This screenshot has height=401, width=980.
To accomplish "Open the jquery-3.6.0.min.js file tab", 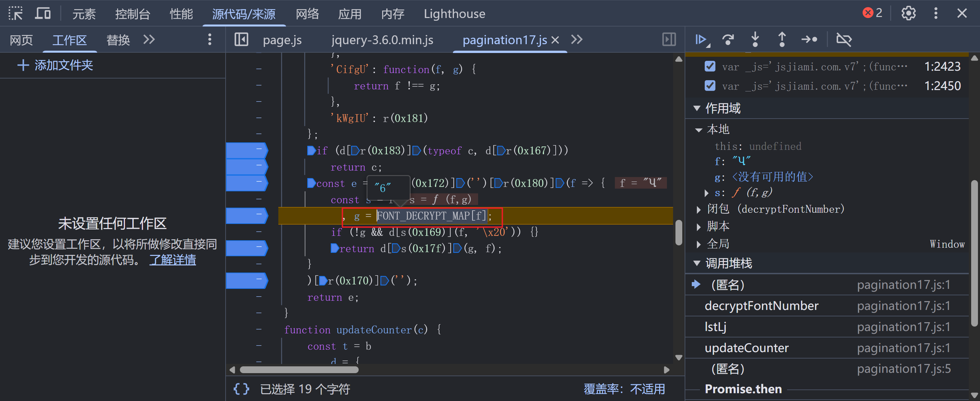I will (x=382, y=40).
